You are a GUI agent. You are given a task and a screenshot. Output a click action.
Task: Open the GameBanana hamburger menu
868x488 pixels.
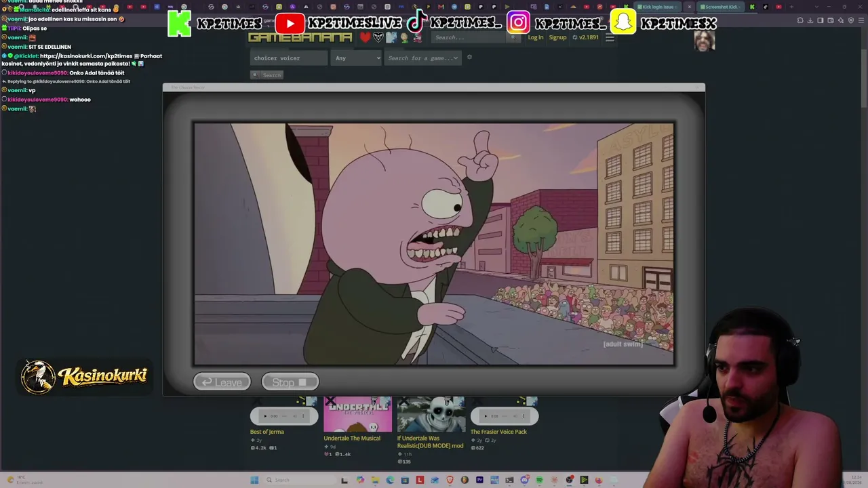610,37
